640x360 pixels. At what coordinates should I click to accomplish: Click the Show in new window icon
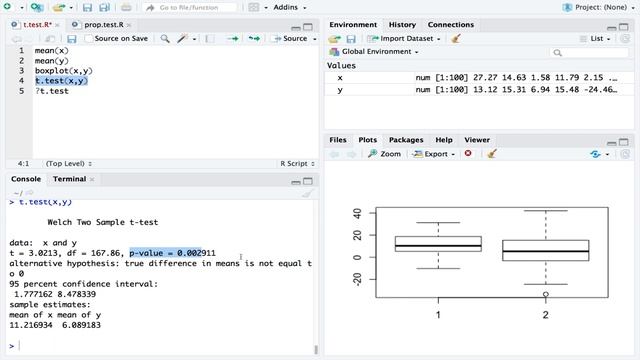[50, 39]
